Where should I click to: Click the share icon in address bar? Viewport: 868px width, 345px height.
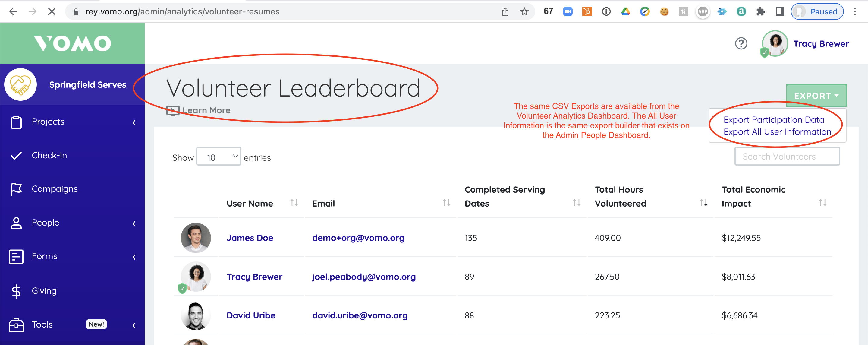[x=505, y=11]
